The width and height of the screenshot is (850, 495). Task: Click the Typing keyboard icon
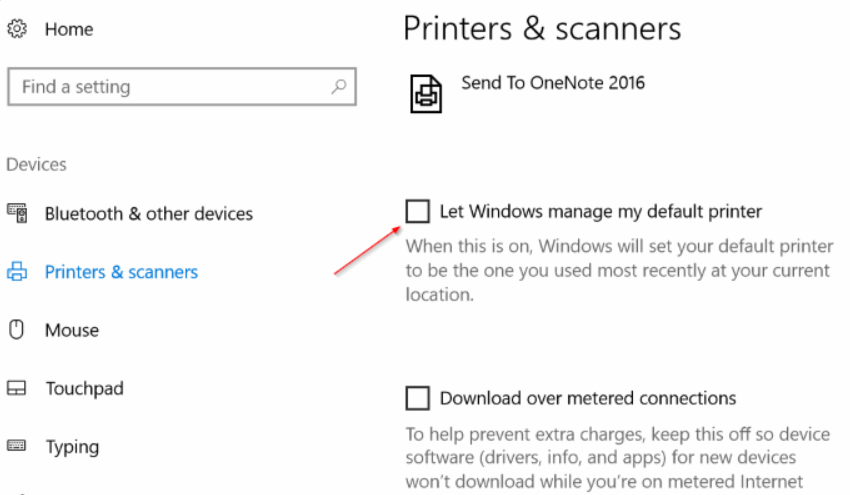pyautogui.click(x=17, y=446)
